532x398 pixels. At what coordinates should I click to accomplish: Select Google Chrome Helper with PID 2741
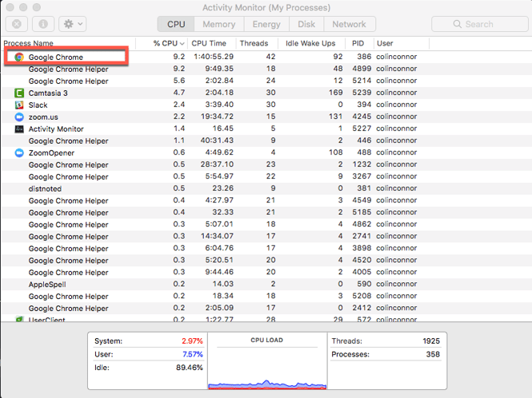266,237
